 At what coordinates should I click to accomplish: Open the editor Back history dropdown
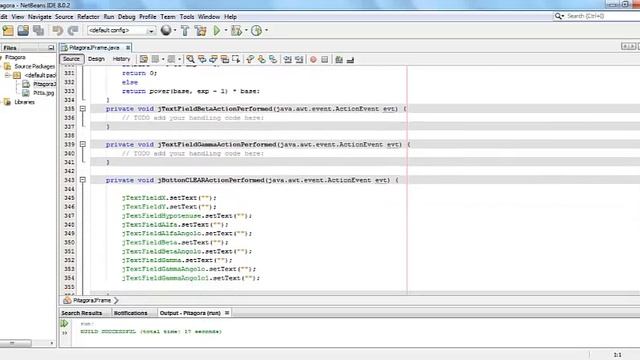click(163, 60)
